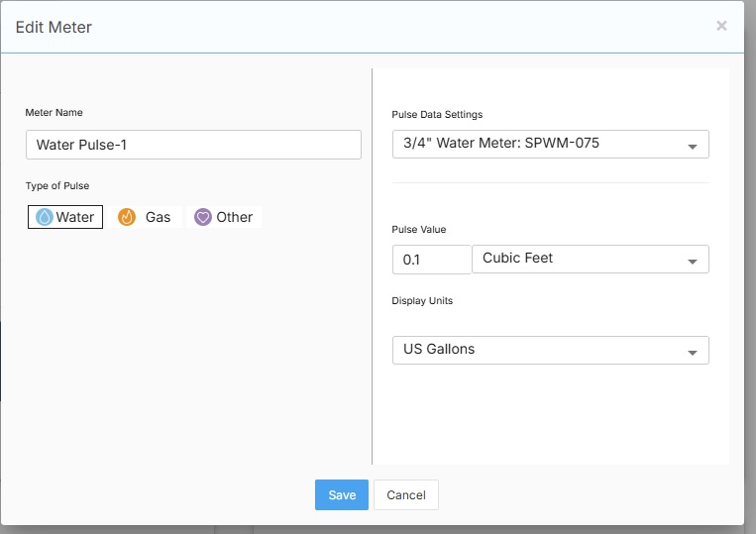Cancel editing the meter
The width and height of the screenshot is (756, 534).
tap(406, 494)
